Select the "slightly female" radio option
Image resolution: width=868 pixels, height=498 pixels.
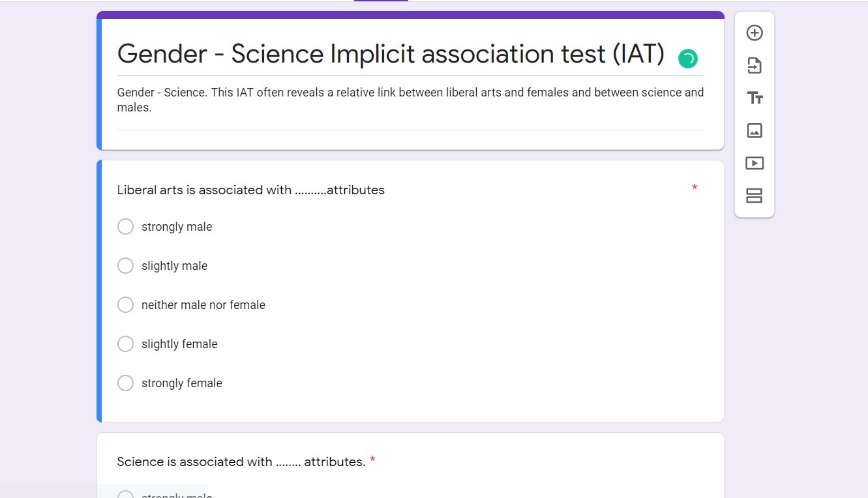pyautogui.click(x=125, y=344)
